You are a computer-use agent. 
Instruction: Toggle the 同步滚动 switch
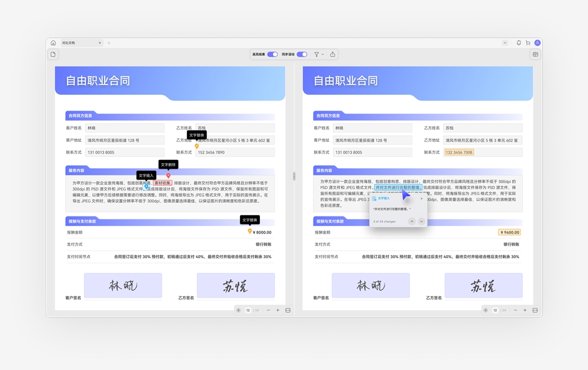point(302,54)
